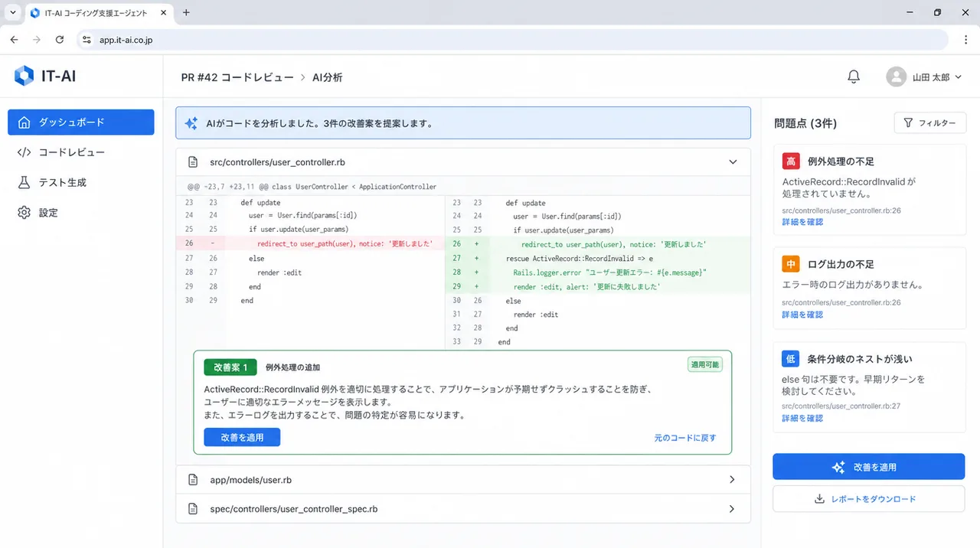Click the green 改善案 1 label

[230, 367]
